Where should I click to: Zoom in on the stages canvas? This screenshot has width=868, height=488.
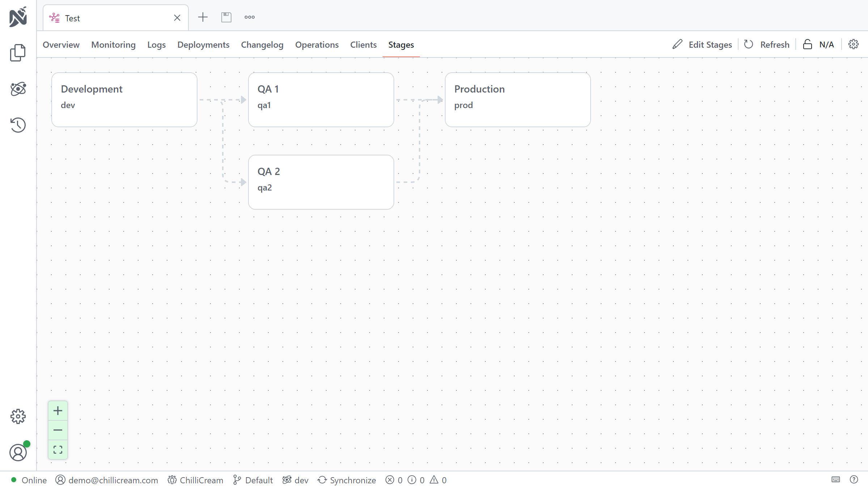(58, 411)
